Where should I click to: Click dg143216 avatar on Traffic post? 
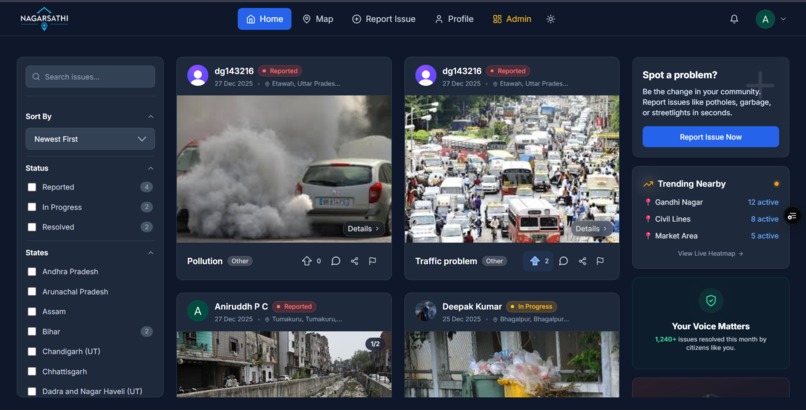point(426,76)
